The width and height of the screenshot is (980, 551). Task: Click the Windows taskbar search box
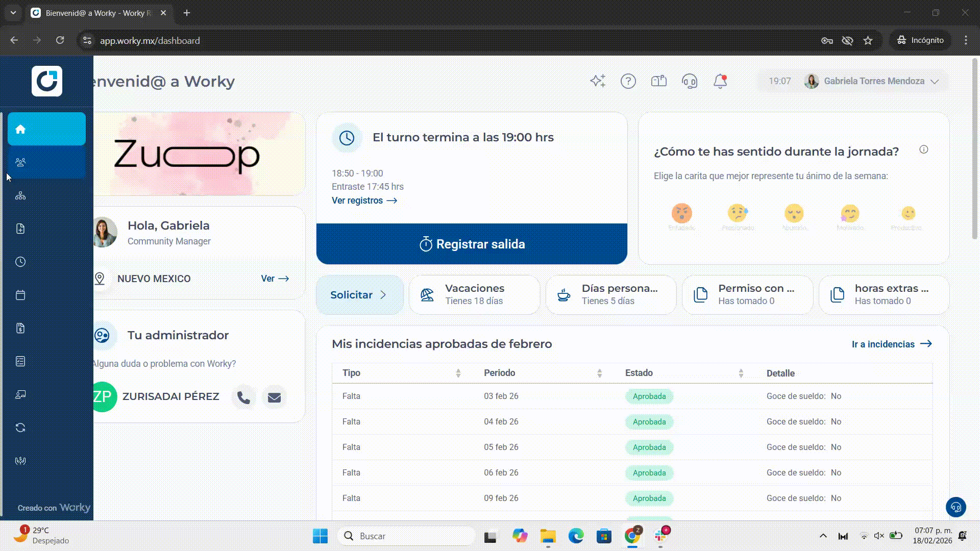(x=407, y=536)
